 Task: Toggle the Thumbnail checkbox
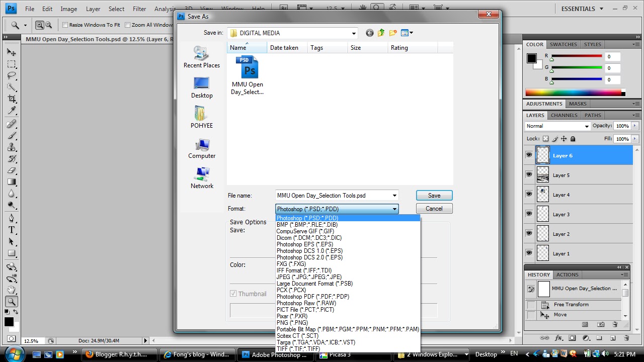click(x=233, y=294)
